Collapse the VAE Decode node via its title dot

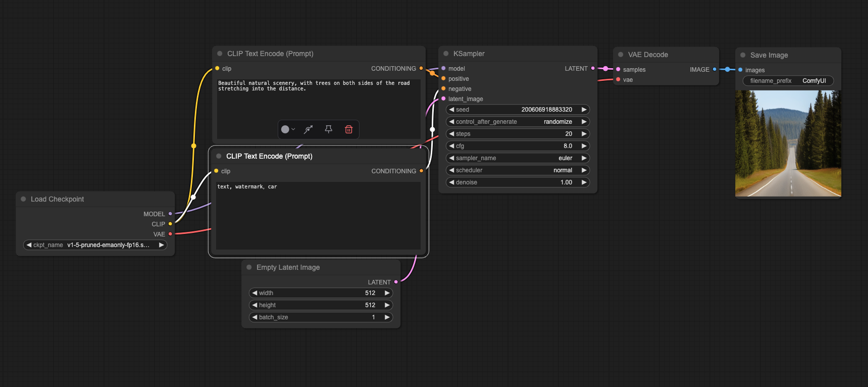[621, 55]
